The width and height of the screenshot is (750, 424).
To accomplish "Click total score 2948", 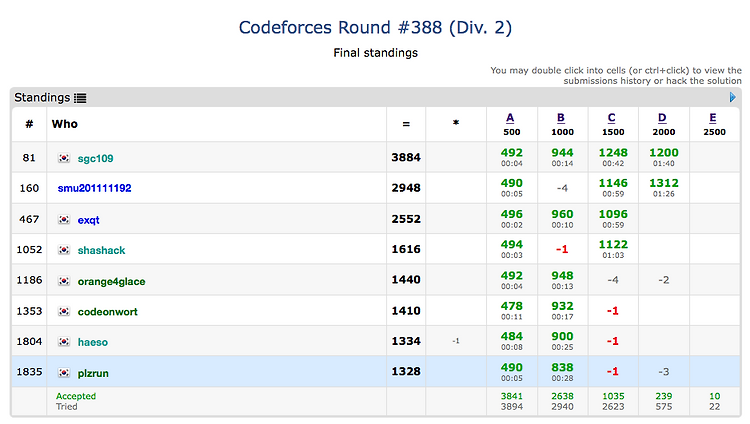I will (x=406, y=188).
